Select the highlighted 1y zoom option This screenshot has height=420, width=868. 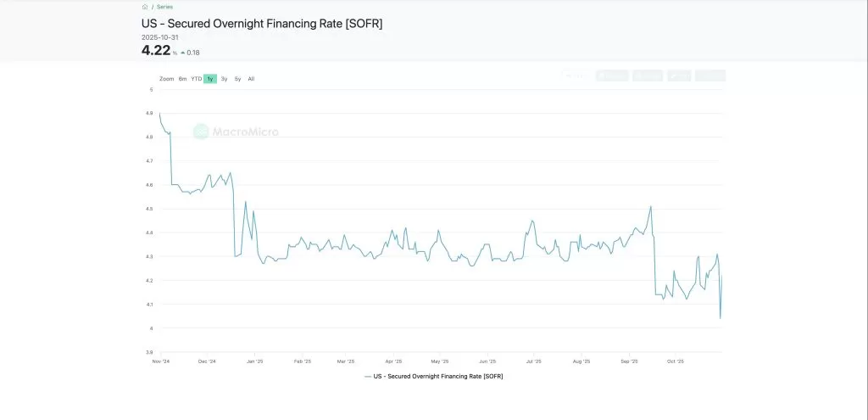click(210, 79)
